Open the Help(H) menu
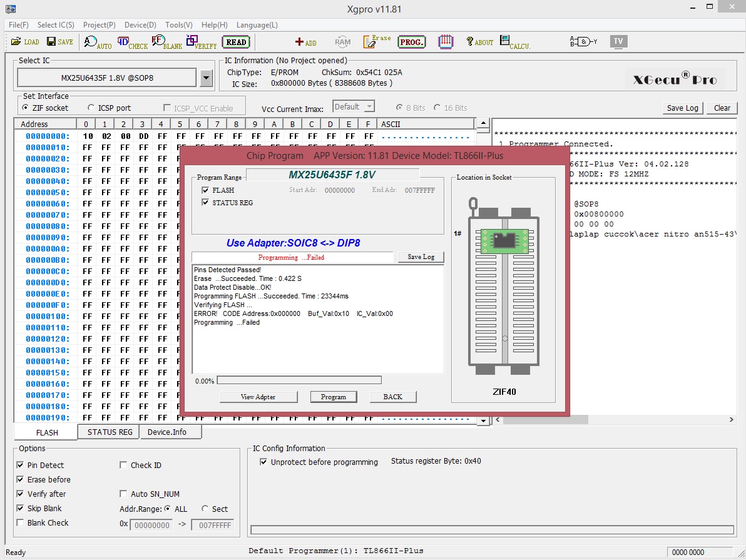This screenshot has height=560, width=746. pos(215,25)
